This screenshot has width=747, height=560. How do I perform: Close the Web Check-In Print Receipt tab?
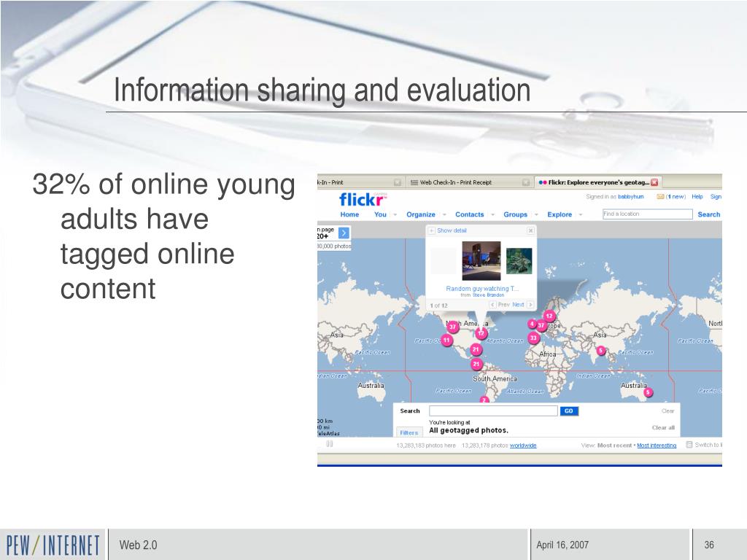526,182
